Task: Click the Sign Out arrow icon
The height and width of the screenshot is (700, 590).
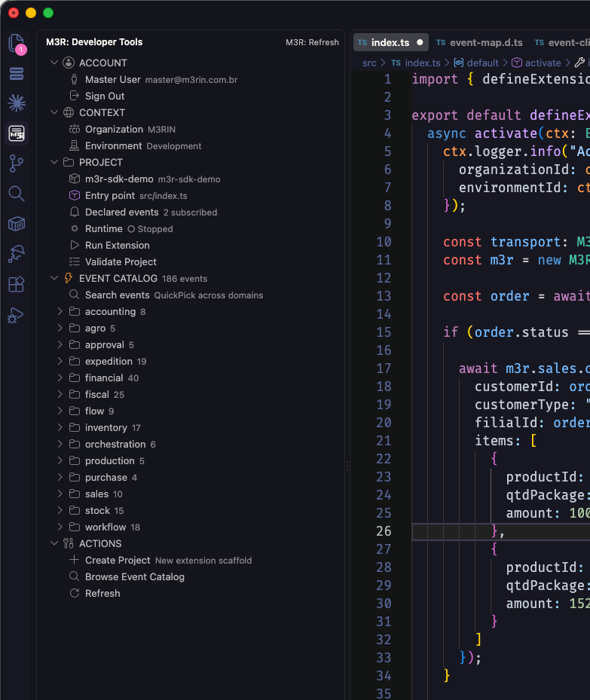Action: click(x=75, y=96)
